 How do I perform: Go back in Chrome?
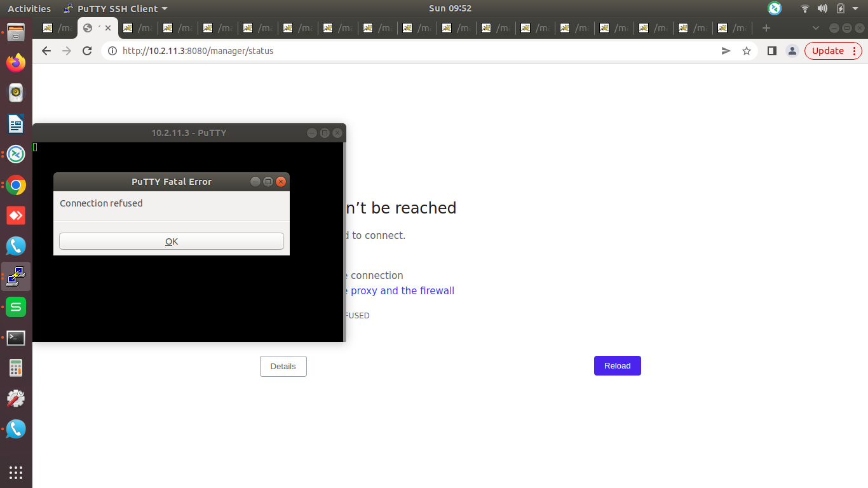(46, 51)
